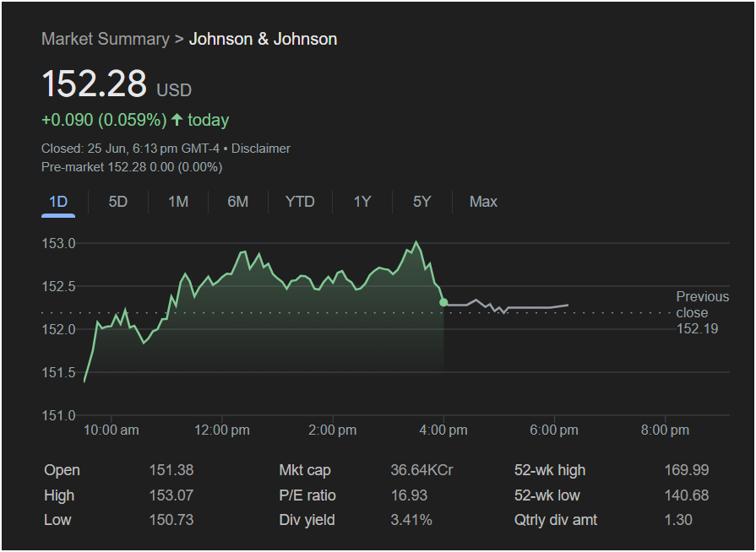Select the 1D time range tab
Viewport: 756px width, 552px height.
click(x=58, y=202)
